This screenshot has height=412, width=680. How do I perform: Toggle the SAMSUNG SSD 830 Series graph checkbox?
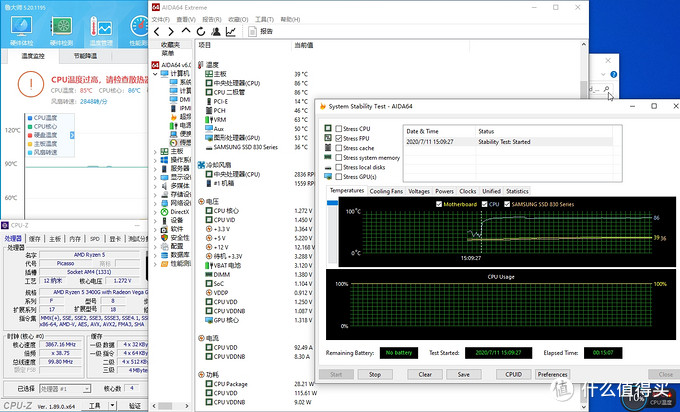[507, 204]
